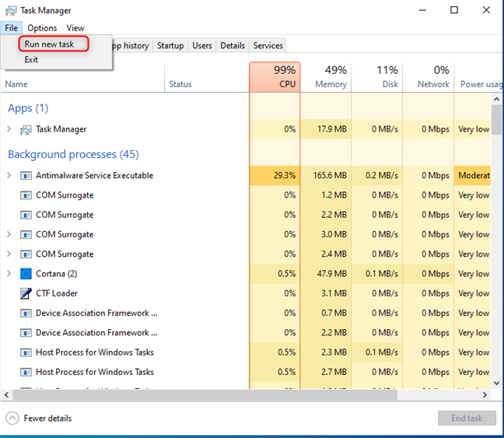Click the horizontal scrollbar right arrow
Screen dimensions: 504x438
[485, 394]
